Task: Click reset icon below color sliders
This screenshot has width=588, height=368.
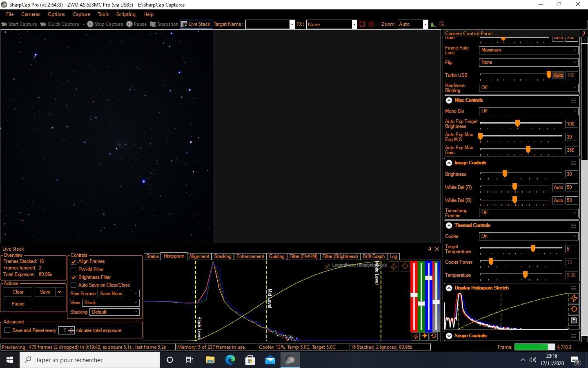Action: pos(434,336)
